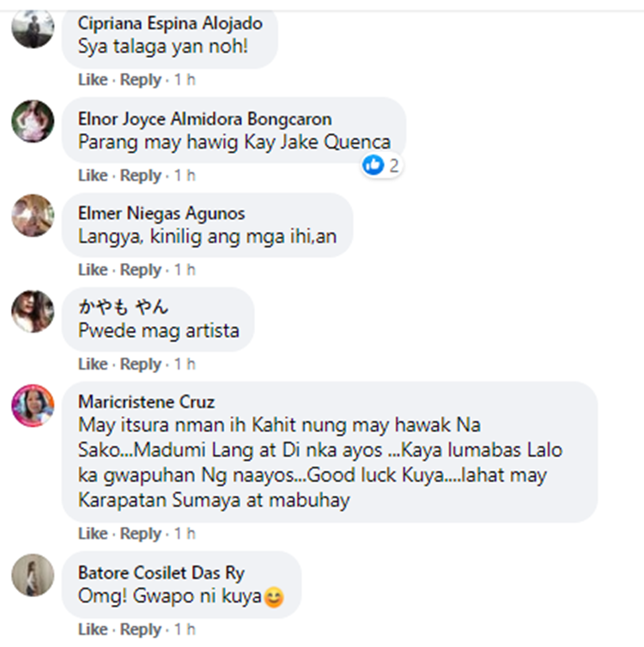Like Cipriana Espina Alojado's comment

93,80
